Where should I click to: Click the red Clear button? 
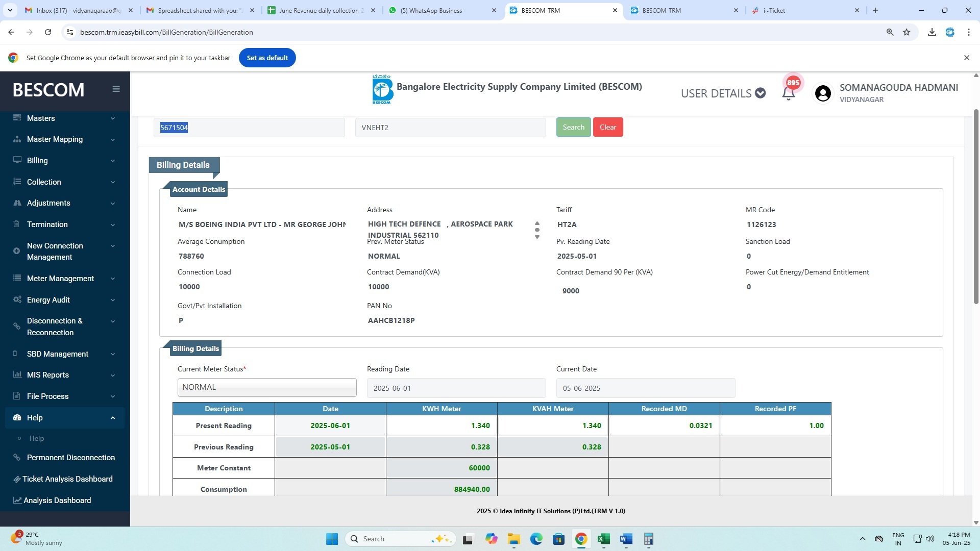point(608,127)
